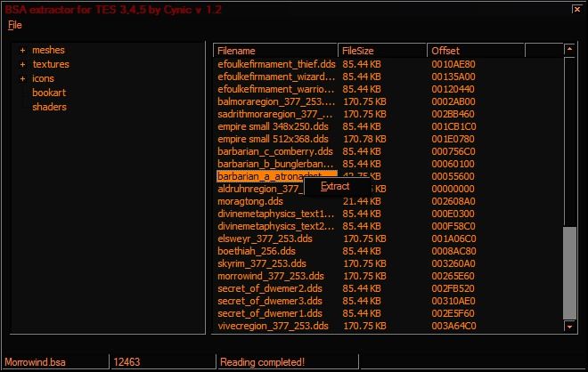Click file count 12463 in status bar
The height and width of the screenshot is (372, 588).
click(127, 362)
